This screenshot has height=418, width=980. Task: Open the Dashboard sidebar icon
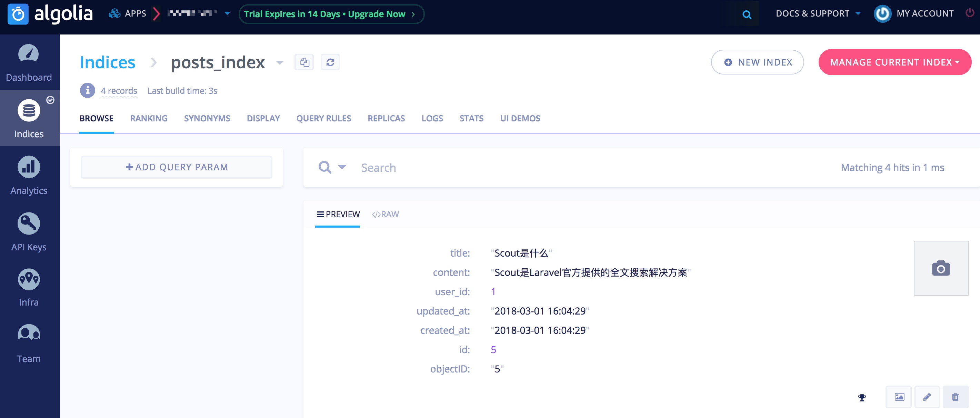click(29, 53)
